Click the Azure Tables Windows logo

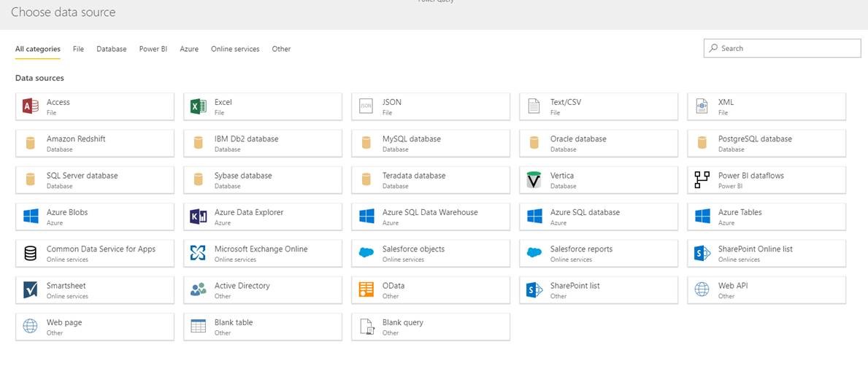702,216
